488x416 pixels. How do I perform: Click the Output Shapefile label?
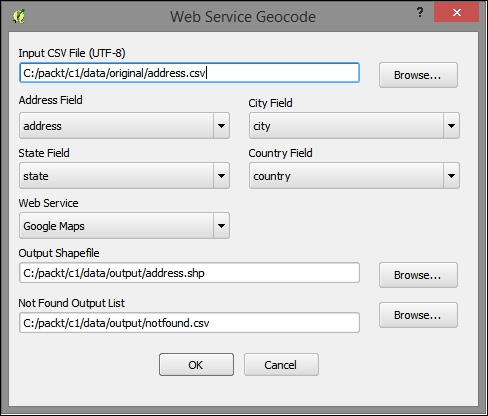59,253
